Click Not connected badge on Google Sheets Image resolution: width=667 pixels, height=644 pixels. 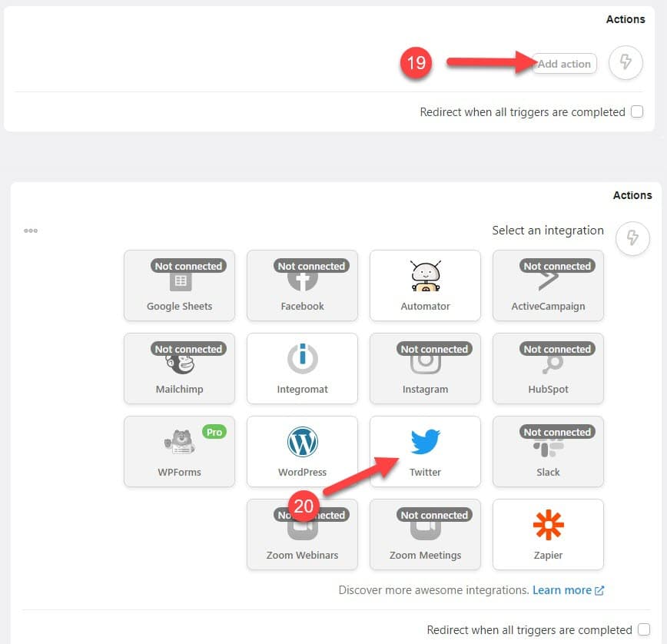188,266
